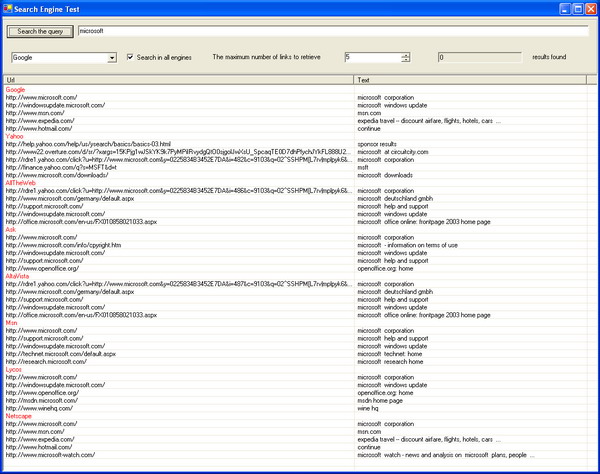The height and width of the screenshot is (474, 600).
Task: Toggle the Search in all engines checkbox
Action: point(130,57)
